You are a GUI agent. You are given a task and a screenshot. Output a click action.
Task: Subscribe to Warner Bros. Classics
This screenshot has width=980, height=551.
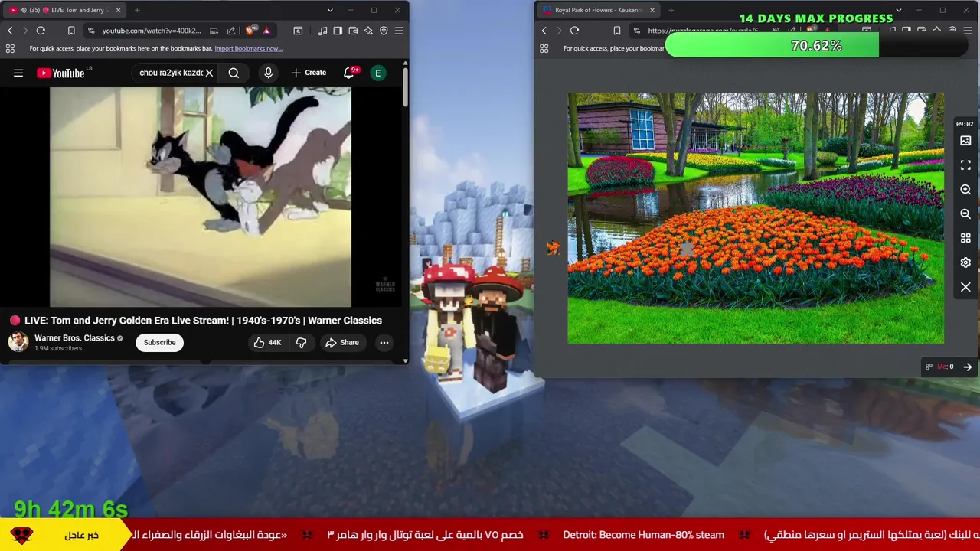[159, 342]
